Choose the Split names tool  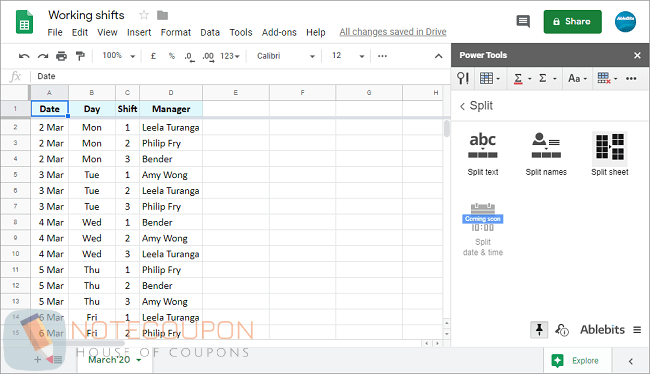(x=546, y=154)
